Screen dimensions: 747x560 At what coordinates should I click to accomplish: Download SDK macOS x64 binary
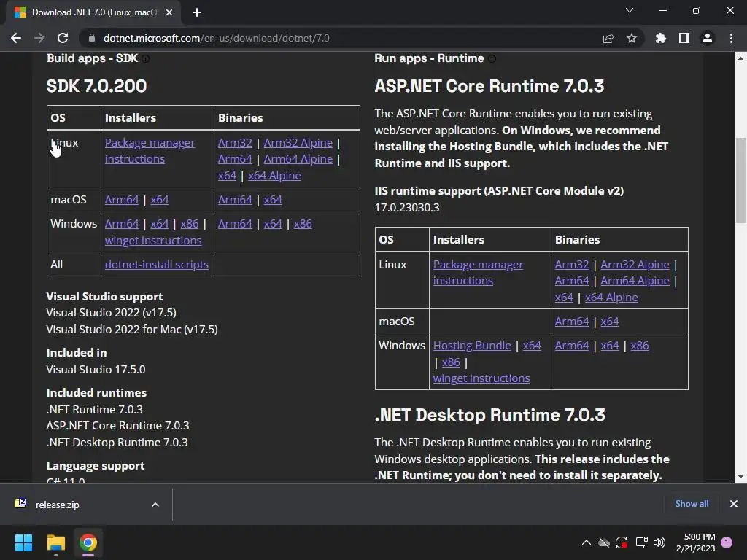273,200
